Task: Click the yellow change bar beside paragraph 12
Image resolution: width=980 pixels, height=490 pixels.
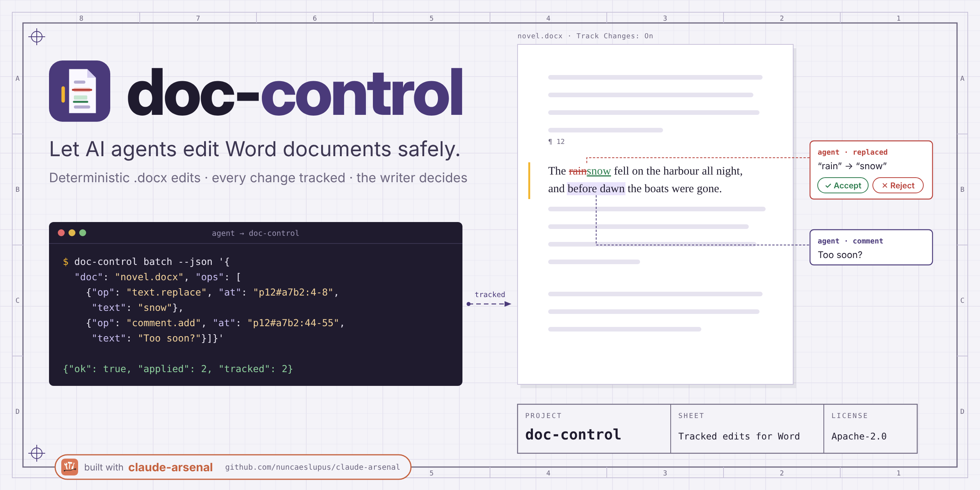Action: [529, 181]
